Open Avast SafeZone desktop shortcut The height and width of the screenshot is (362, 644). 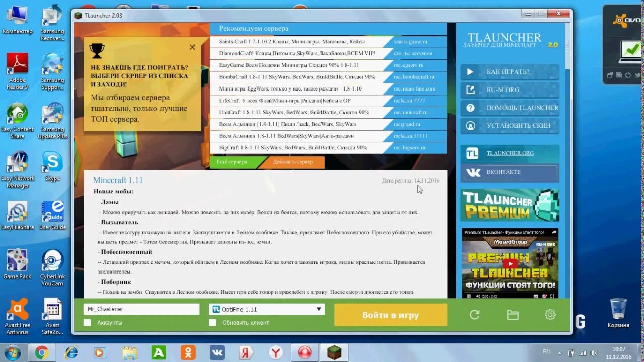pyautogui.click(x=52, y=317)
